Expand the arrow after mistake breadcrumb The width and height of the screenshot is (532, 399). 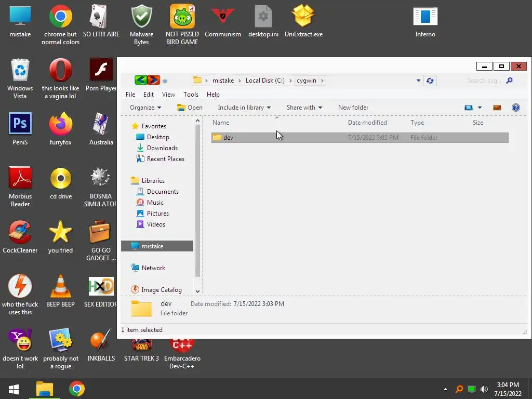(240, 81)
